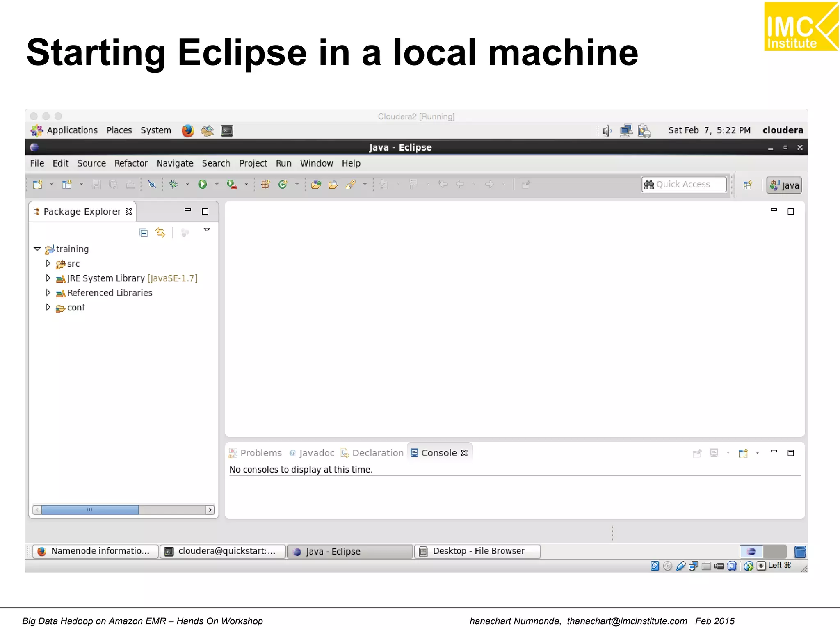
Task: Click the new Java project wizard icon
Action: 66,185
